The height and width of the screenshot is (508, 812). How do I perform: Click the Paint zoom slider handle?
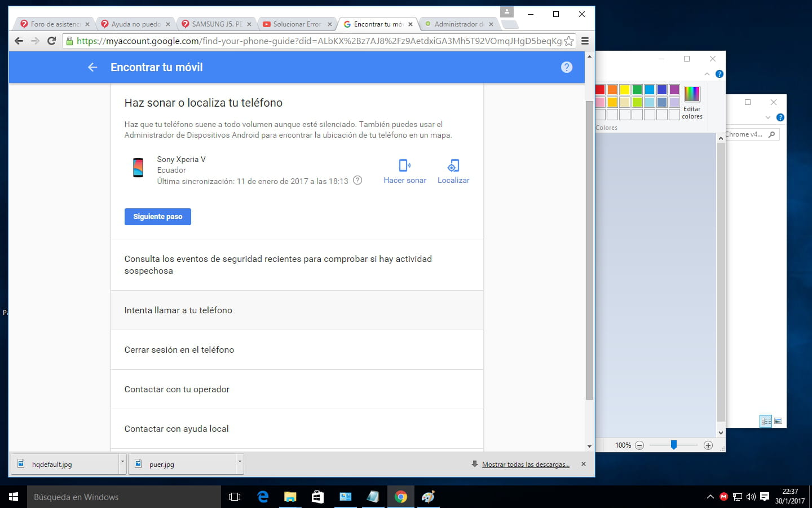(673, 445)
